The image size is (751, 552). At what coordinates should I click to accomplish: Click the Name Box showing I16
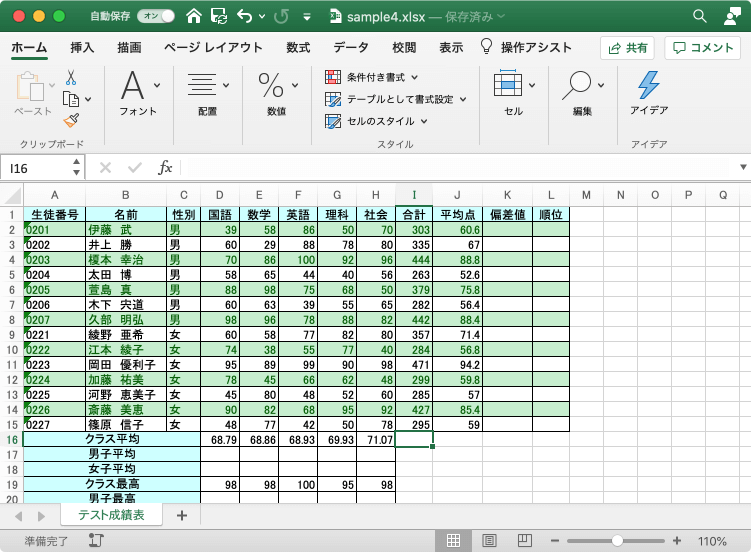[36, 168]
